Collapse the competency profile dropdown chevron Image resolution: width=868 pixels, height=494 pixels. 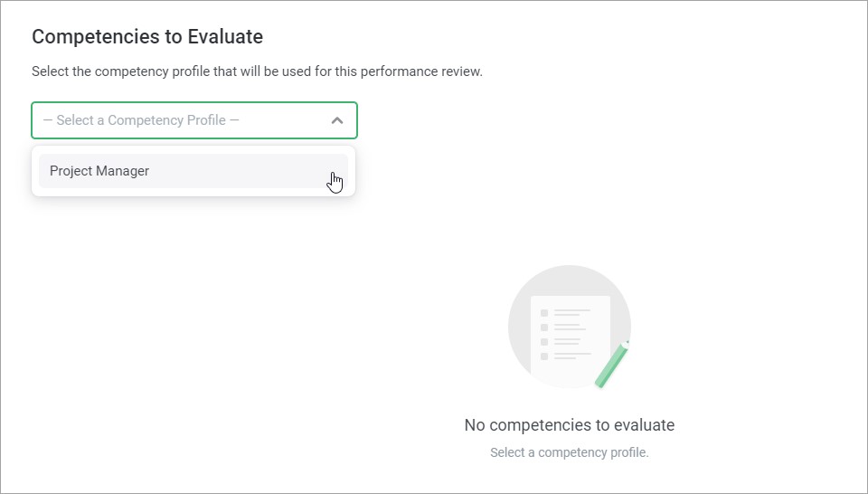point(337,120)
